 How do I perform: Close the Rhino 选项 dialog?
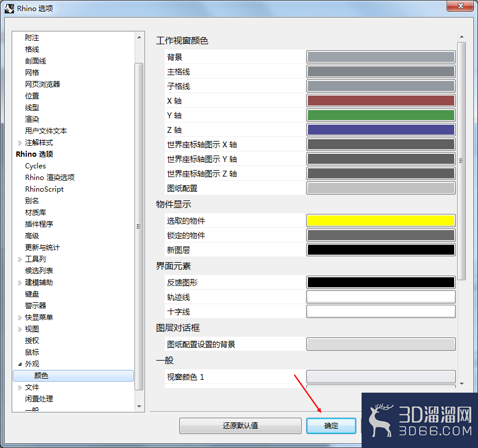[x=461, y=6]
